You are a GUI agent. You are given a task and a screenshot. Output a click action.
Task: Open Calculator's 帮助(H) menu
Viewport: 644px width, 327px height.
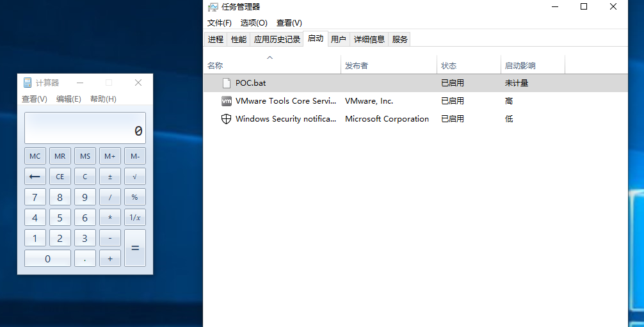[103, 99]
